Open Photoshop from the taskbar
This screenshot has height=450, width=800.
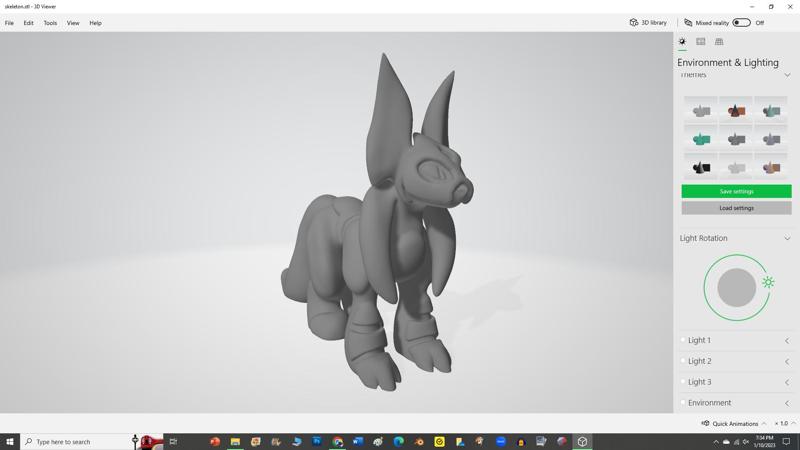click(x=317, y=441)
